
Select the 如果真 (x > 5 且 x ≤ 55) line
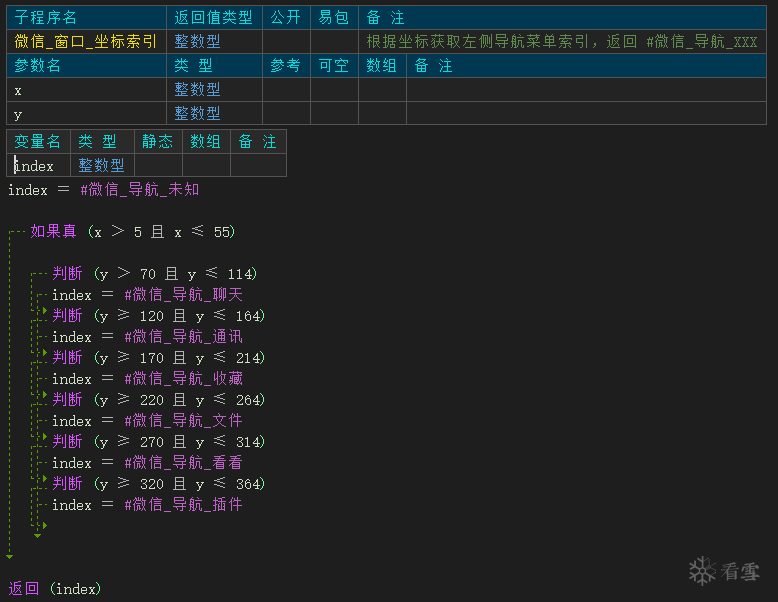(x=132, y=232)
